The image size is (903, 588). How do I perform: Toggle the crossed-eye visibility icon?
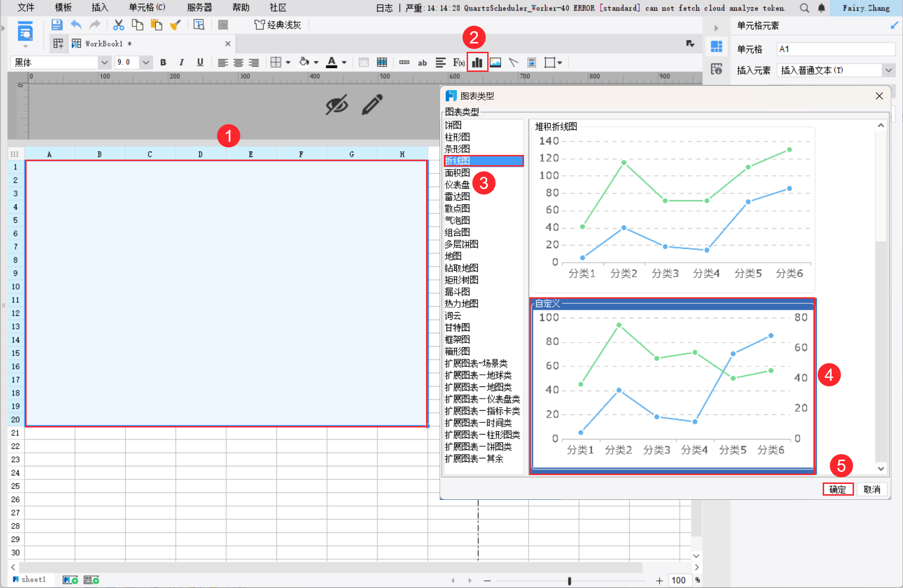(x=336, y=105)
